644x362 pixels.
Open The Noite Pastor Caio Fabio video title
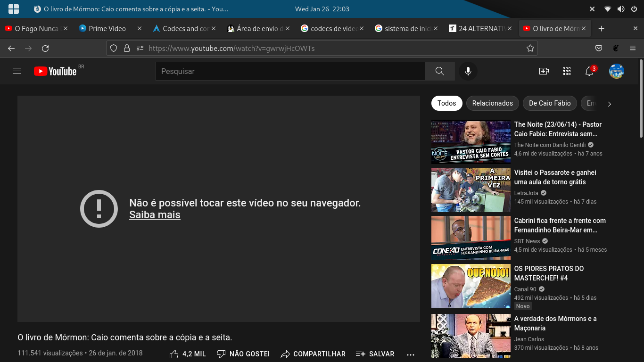558,129
